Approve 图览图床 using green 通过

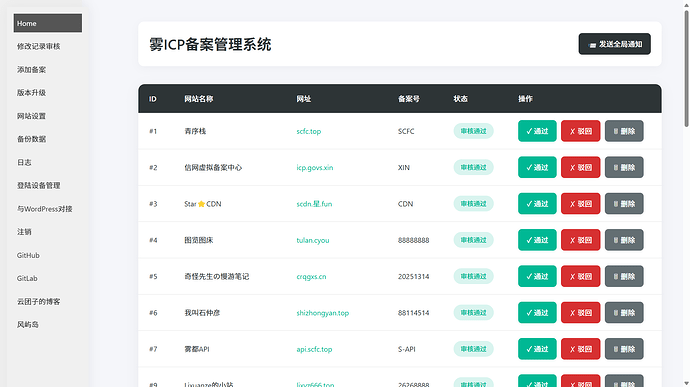tap(537, 240)
